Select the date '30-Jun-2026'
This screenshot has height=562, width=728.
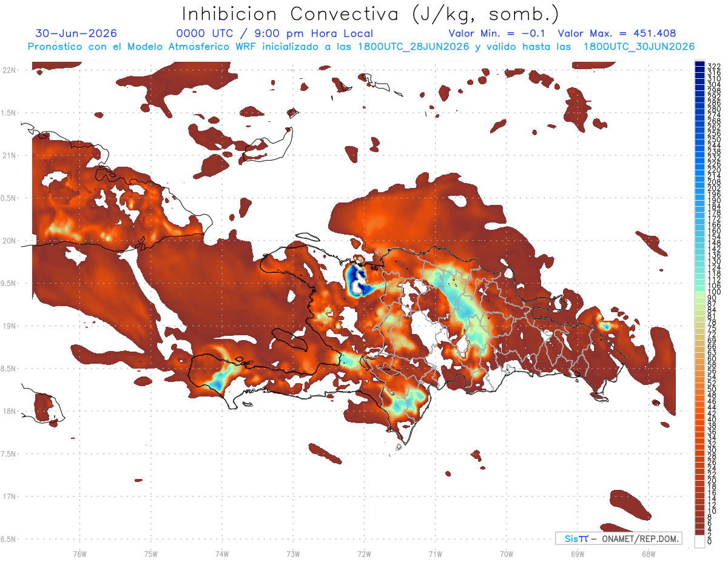[76, 33]
